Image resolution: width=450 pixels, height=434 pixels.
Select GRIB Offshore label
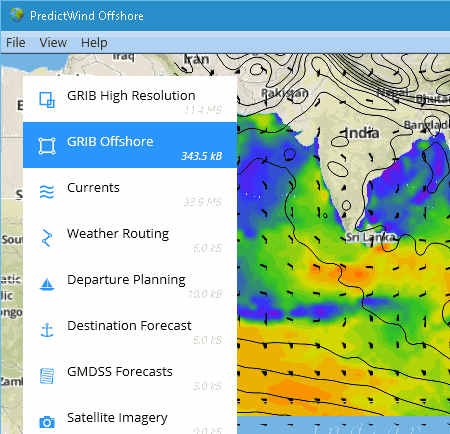pos(110,142)
